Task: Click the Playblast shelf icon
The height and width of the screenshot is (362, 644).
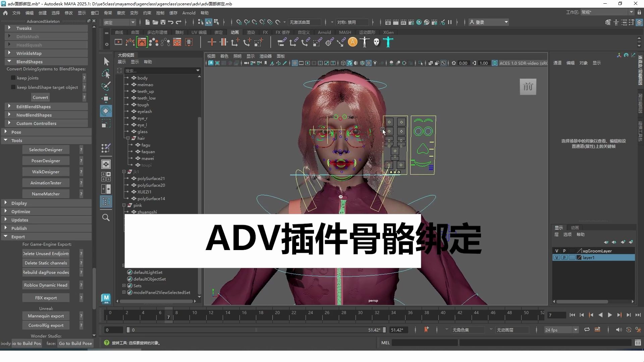Action: (x=118, y=42)
